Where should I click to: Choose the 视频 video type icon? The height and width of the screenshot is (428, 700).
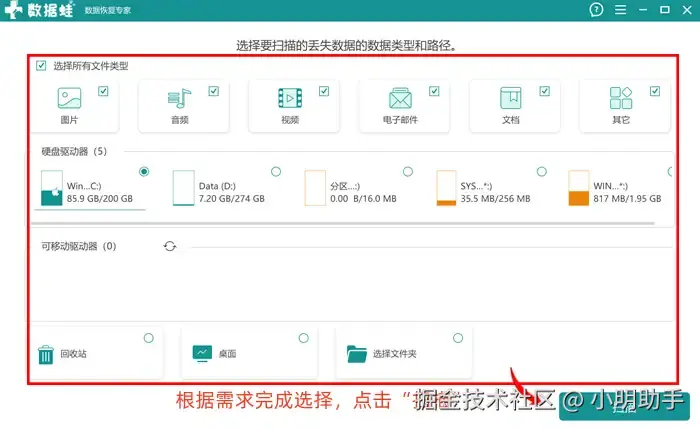click(x=290, y=98)
